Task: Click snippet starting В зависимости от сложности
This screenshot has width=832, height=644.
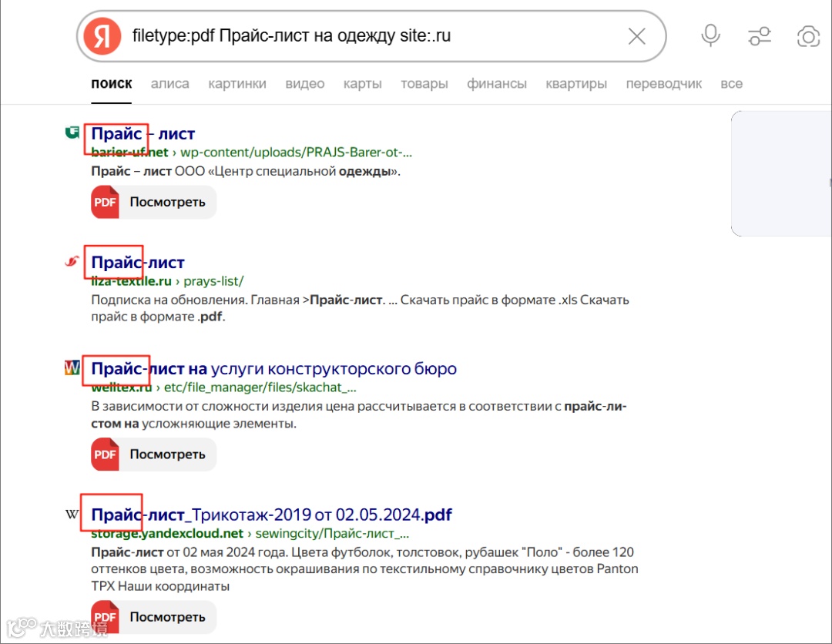Action: pyautogui.click(x=359, y=415)
